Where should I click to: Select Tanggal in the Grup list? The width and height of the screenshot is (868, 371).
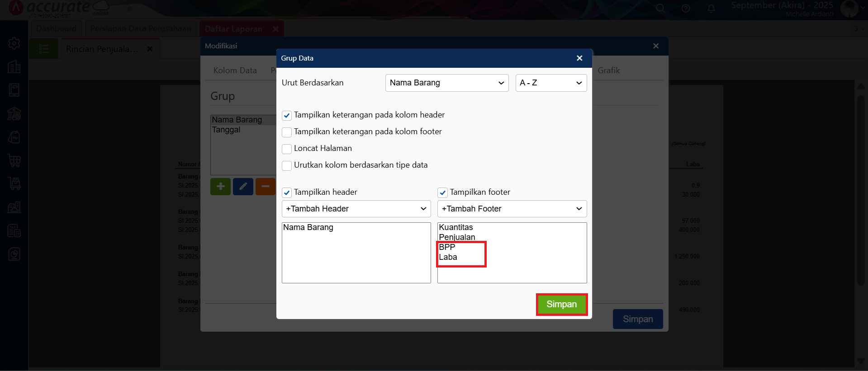[226, 130]
